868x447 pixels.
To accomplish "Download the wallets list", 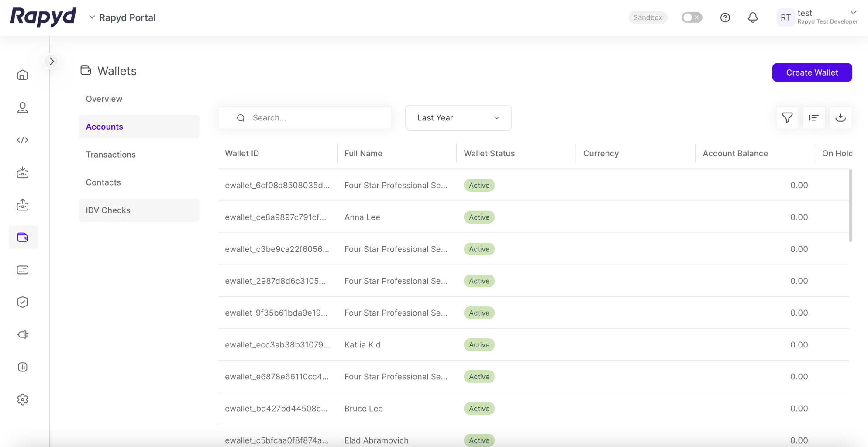I will pyautogui.click(x=840, y=118).
